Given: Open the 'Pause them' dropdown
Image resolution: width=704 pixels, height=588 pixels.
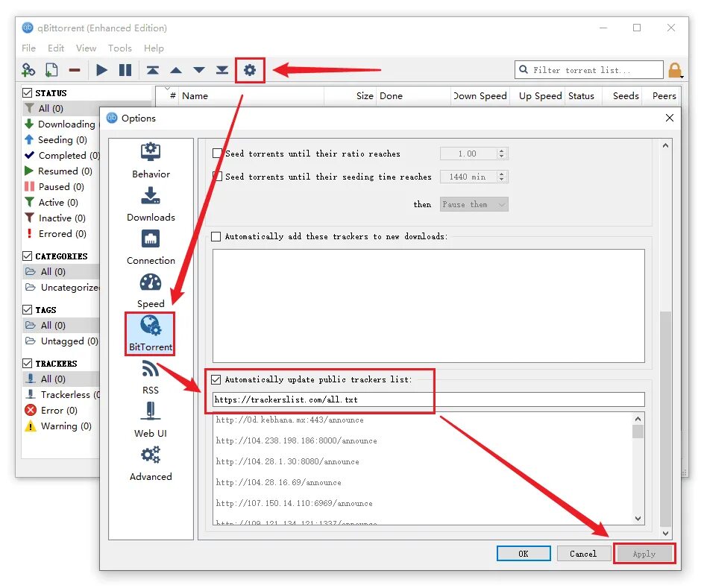Looking at the screenshot, I should 474,204.
